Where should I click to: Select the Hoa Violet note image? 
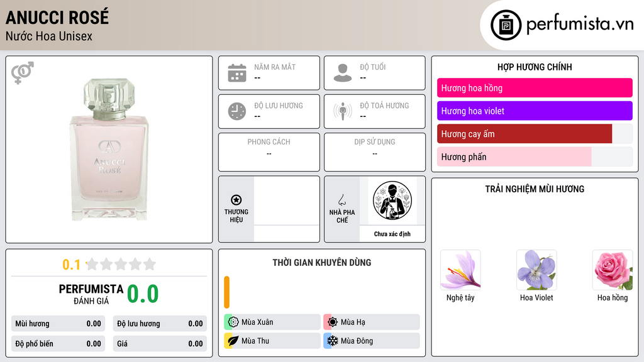[536, 270]
